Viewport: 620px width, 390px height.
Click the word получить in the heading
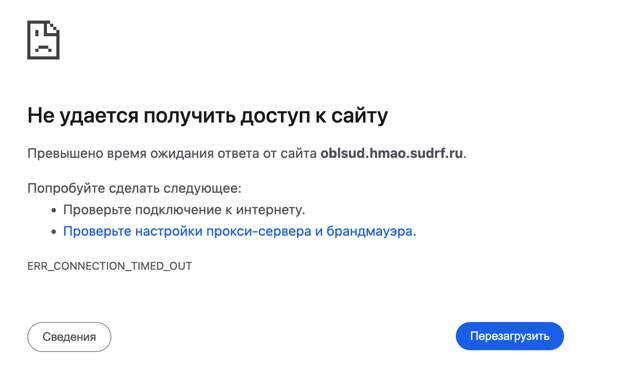tap(190, 116)
